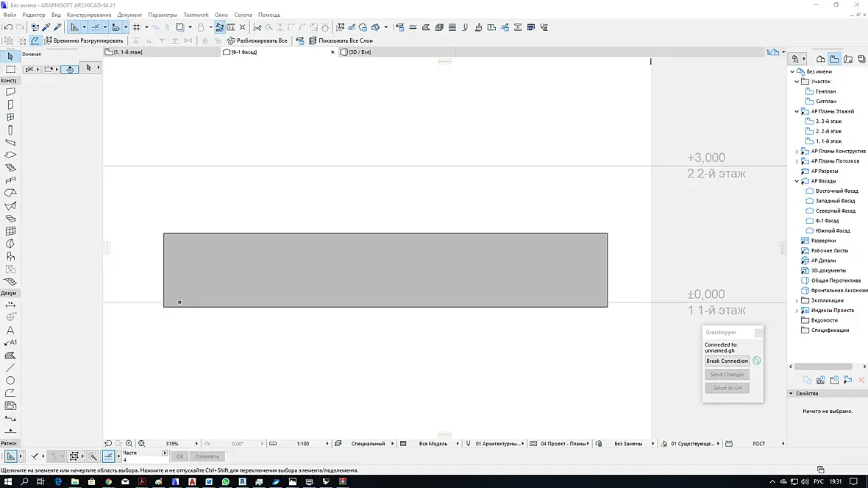This screenshot has width=868, height=488.
Task: Open the Файл menu
Action: tap(10, 15)
